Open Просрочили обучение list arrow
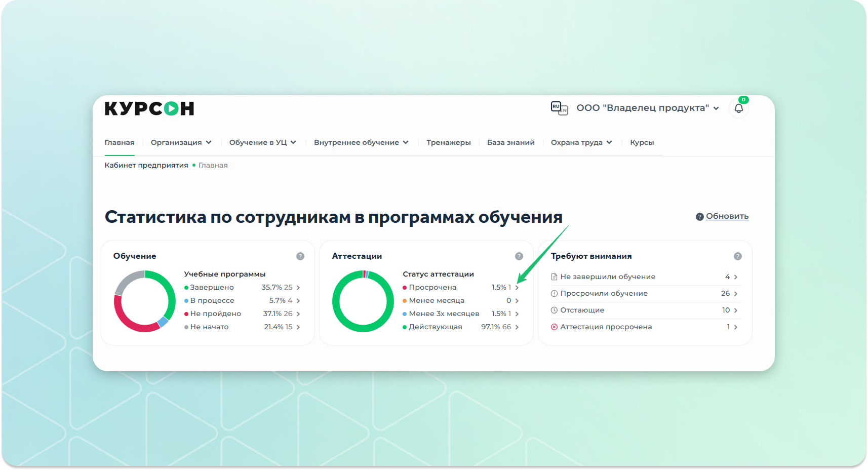This screenshot has height=470, width=868. click(x=736, y=294)
